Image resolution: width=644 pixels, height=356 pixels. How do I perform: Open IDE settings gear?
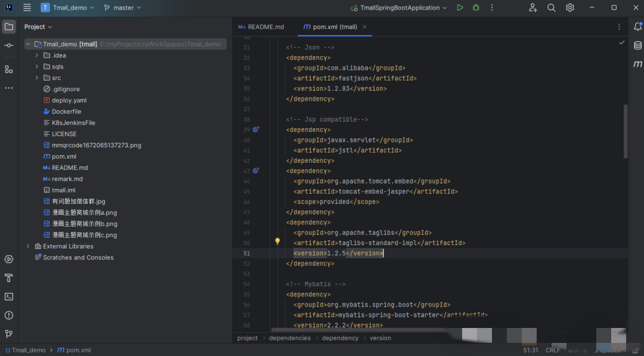[x=569, y=7]
